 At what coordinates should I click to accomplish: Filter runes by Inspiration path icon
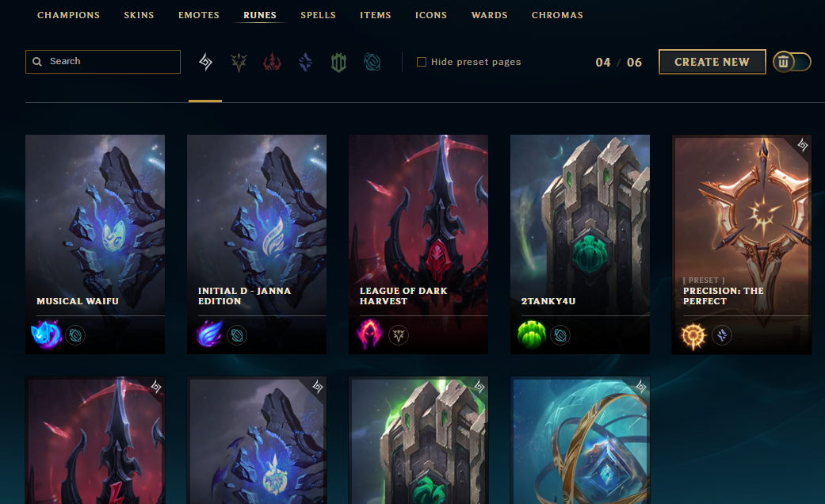point(372,63)
